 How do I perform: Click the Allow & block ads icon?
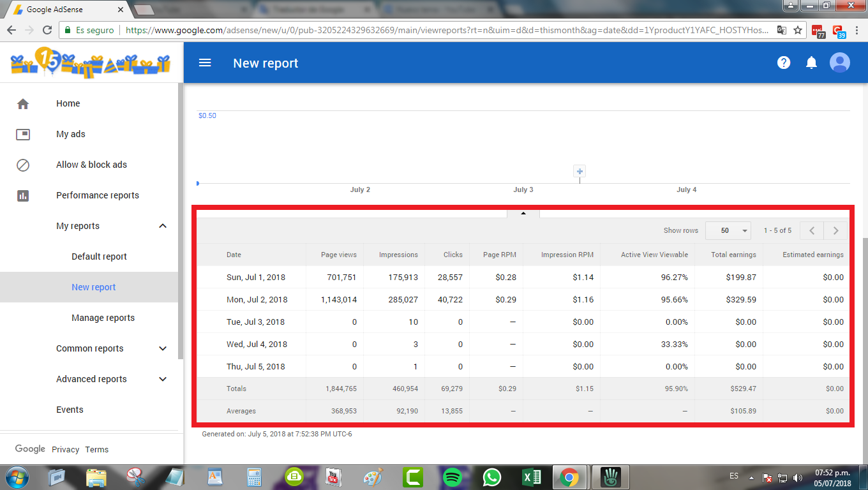click(23, 165)
